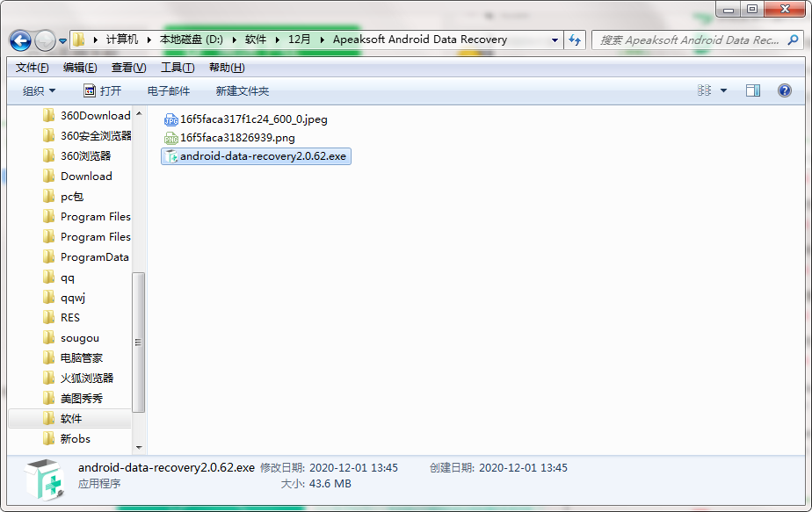Open the 查看(V) menu

128,68
